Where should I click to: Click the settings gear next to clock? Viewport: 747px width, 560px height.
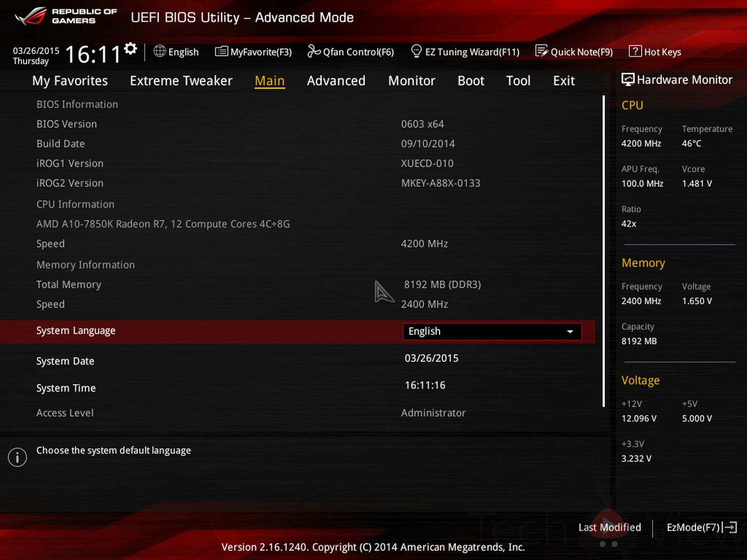click(131, 48)
